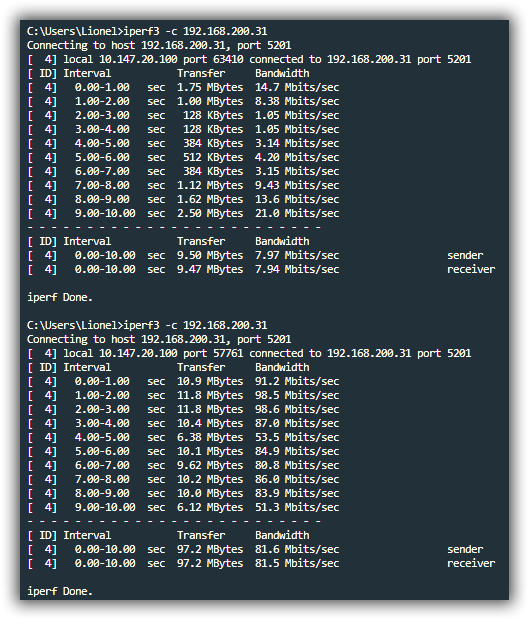Click the Transfer header in the second test
The width and height of the screenshot is (529, 620).
coord(201,368)
